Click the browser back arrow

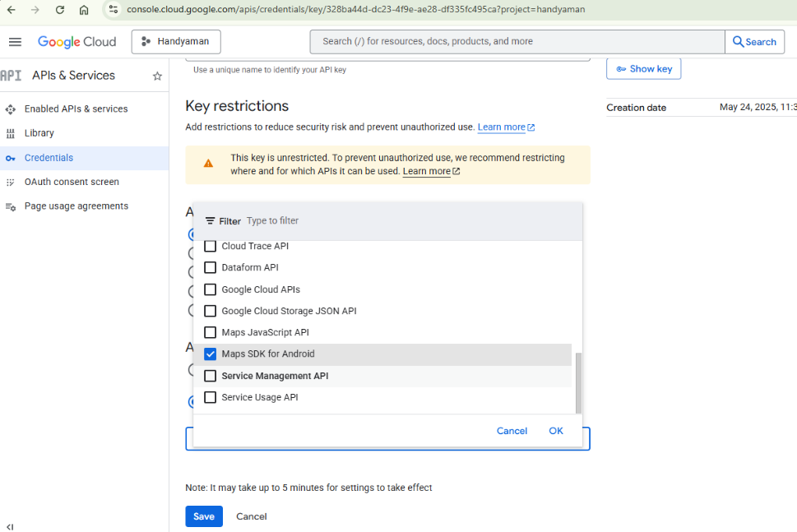click(x=12, y=10)
